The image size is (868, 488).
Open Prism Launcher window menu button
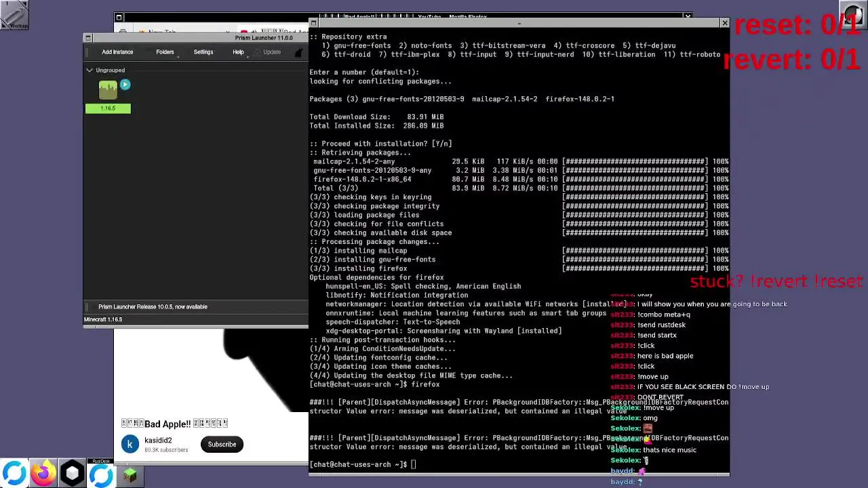pos(87,38)
